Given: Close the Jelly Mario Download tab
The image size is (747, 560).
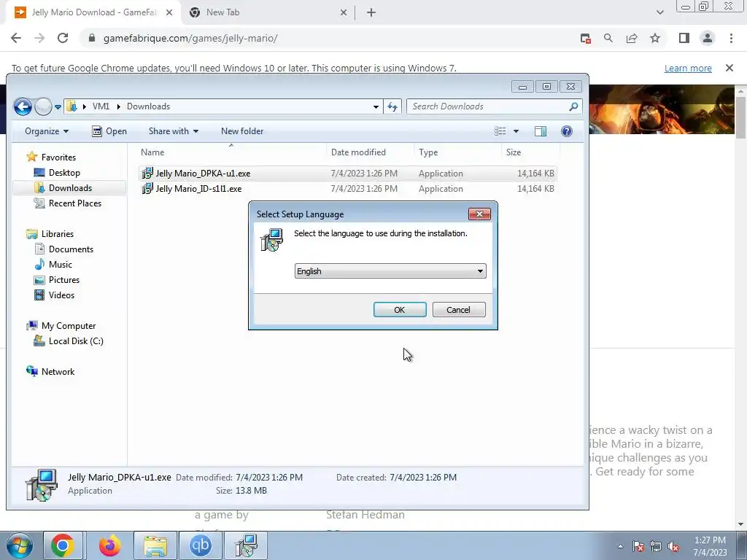Looking at the screenshot, I should point(169,12).
